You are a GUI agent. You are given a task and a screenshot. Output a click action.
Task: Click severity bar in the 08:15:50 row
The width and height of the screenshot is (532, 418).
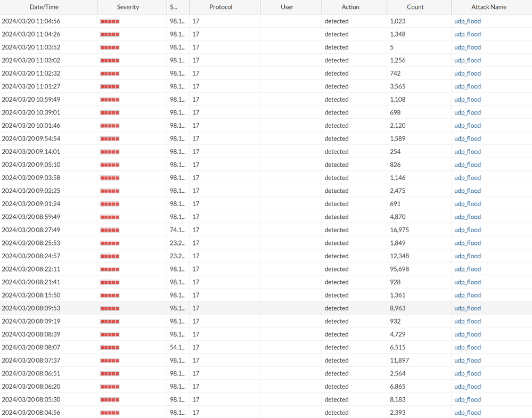pyautogui.click(x=110, y=296)
